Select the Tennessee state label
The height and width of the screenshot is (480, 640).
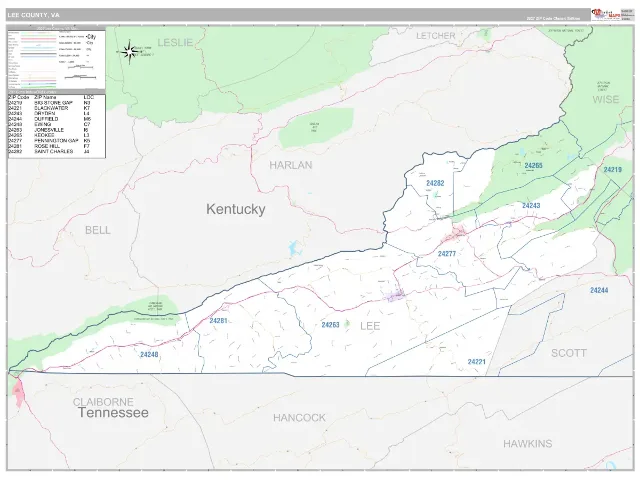coord(113,412)
